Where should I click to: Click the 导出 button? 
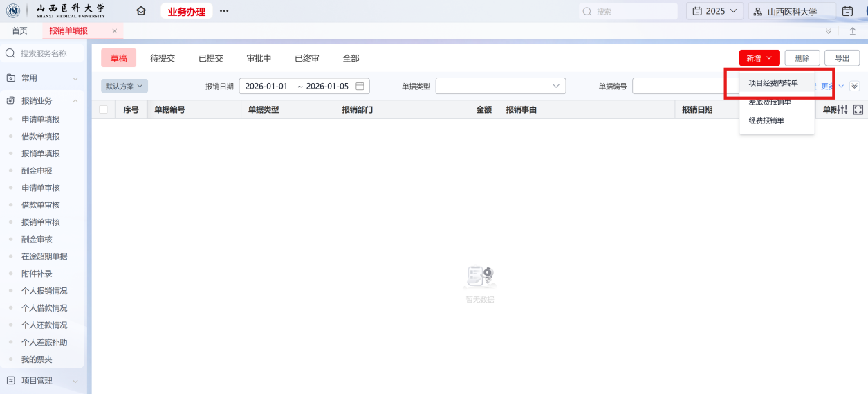[x=842, y=58]
